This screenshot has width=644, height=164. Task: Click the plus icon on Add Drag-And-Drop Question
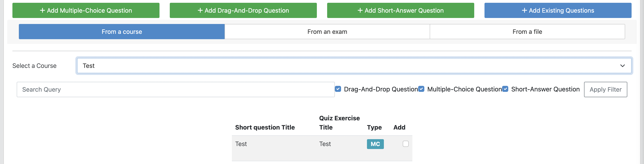coord(200,10)
